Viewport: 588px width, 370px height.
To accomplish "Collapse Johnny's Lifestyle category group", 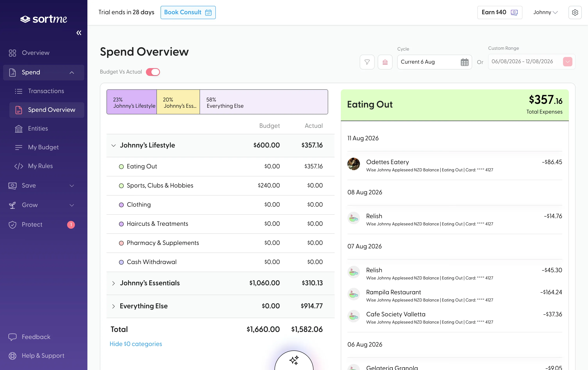I will click(113, 146).
